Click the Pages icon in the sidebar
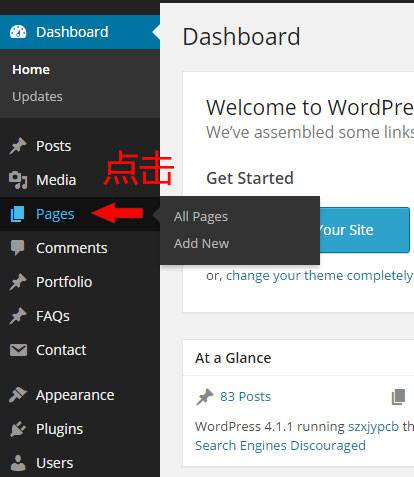The image size is (414, 477). coord(17,214)
